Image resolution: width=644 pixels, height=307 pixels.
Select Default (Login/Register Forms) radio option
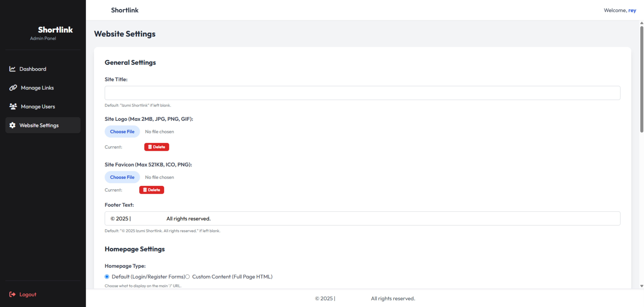(107, 277)
